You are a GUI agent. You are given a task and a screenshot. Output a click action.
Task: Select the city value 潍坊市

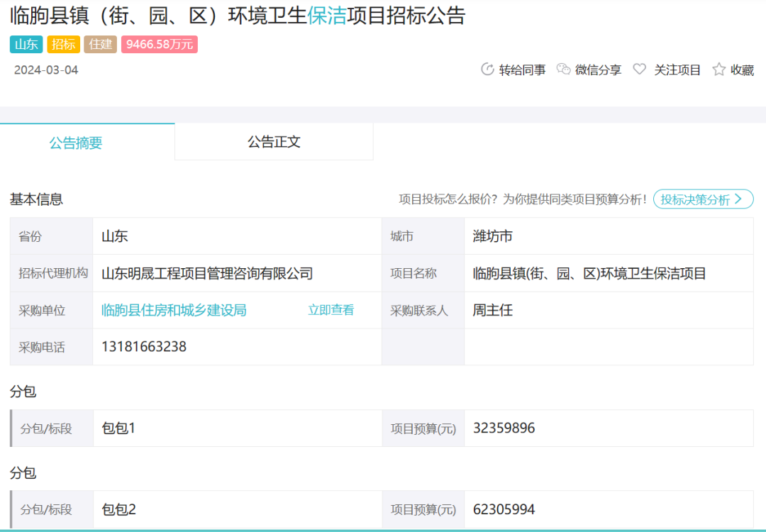click(492, 236)
